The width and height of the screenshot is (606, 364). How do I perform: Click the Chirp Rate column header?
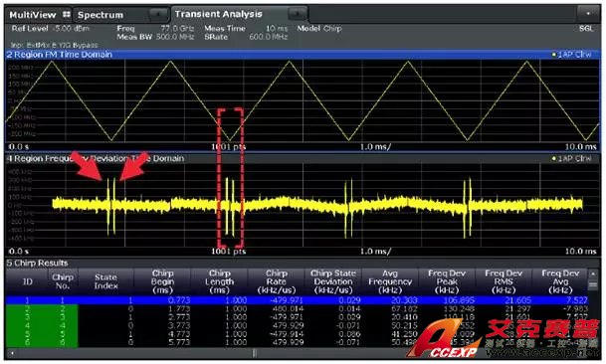click(277, 281)
